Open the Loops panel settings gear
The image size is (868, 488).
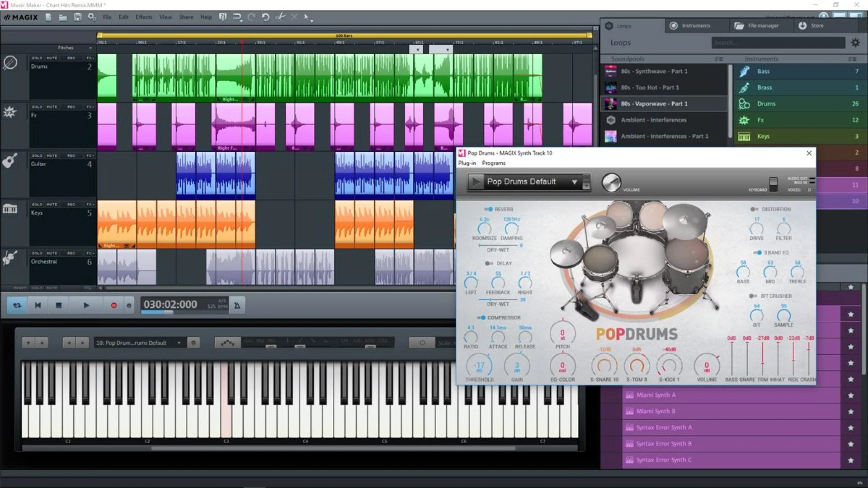pyautogui.click(x=855, y=42)
